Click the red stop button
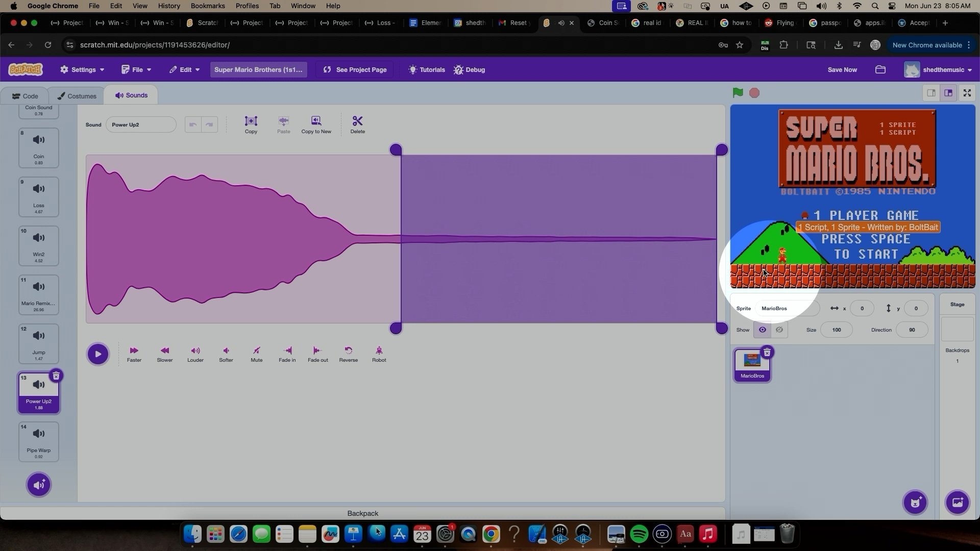 point(754,93)
